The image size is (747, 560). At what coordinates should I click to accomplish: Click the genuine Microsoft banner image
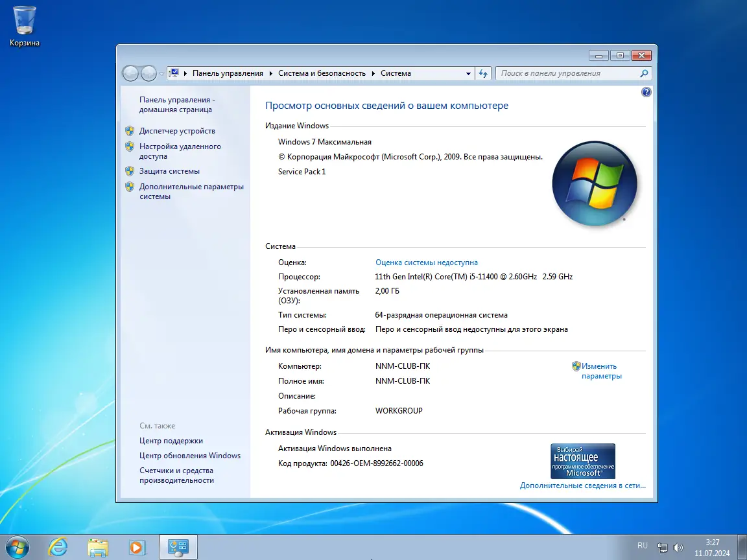point(582,460)
